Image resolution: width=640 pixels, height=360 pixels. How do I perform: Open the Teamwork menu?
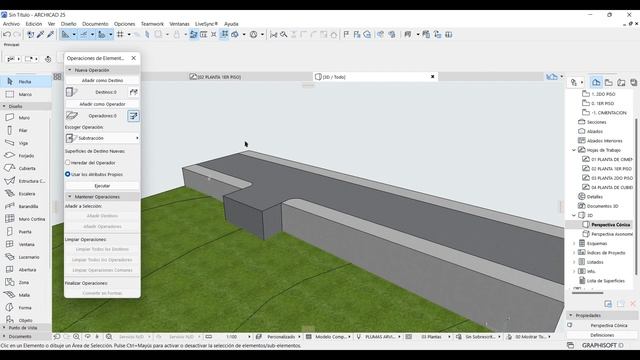pyautogui.click(x=152, y=24)
